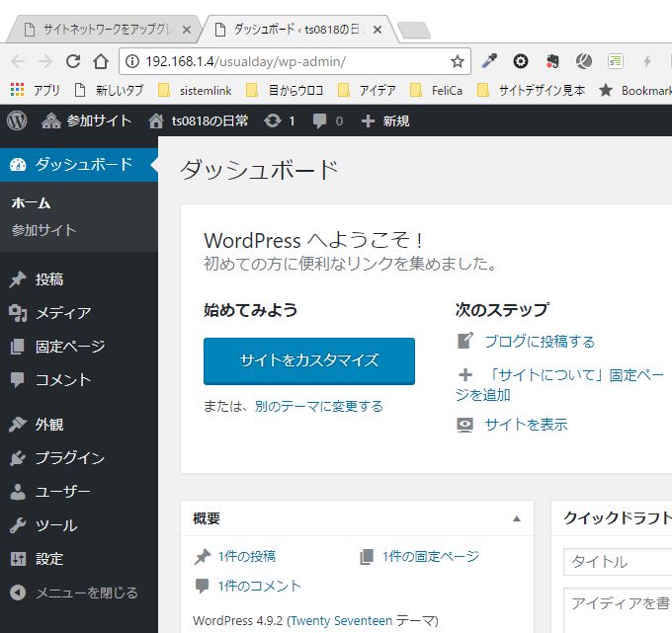Viewport: 672px width, 633px height.
Task: Click the updates icon showing 1
Action: tap(280, 120)
